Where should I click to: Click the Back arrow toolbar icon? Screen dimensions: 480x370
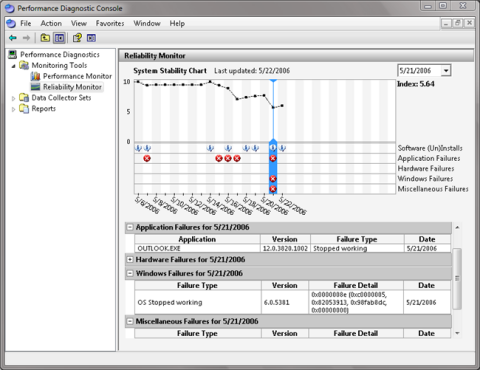coord(13,38)
